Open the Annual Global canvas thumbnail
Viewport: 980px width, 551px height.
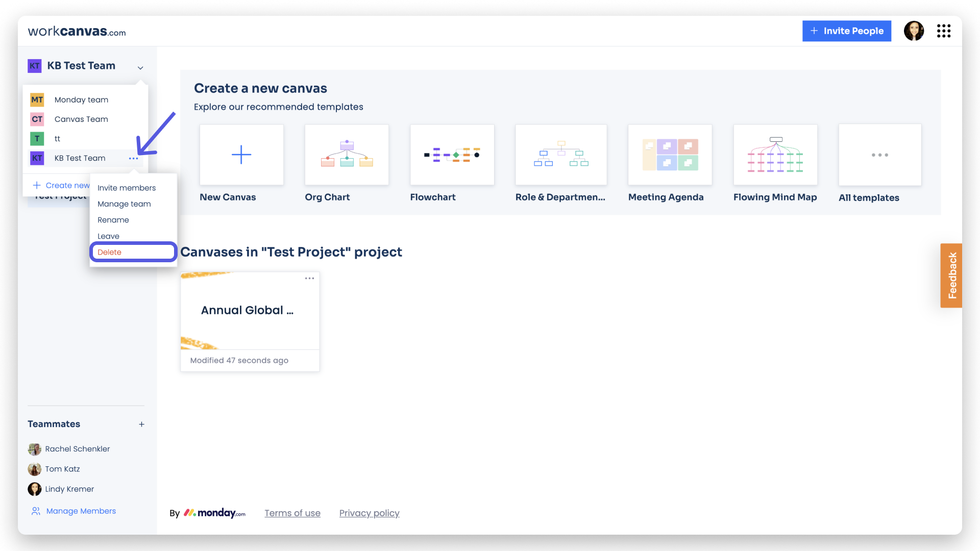(250, 310)
